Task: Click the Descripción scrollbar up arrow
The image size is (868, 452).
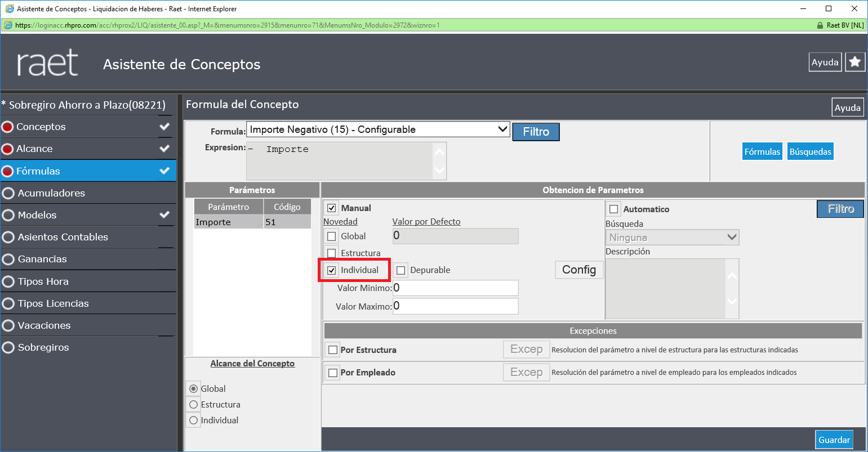Action: [x=731, y=276]
